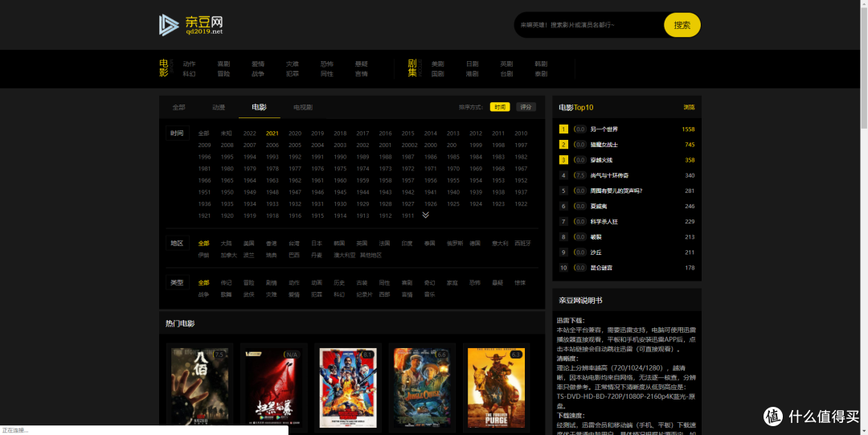Sort results by 评分
Viewport: 868px width, 435px height.
(526, 107)
